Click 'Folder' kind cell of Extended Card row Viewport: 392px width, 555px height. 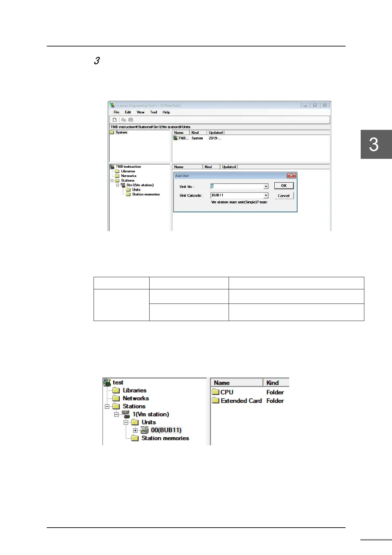pos(275,401)
